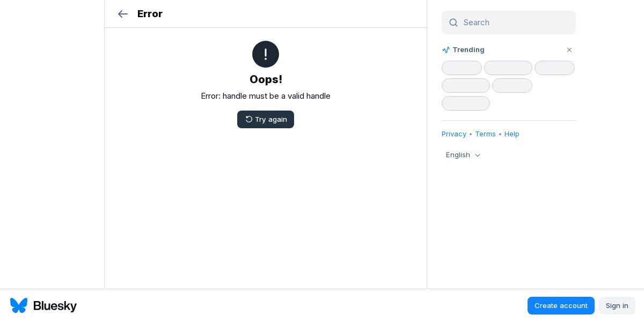Open the Terms link
Image resolution: width=644 pixels, height=322 pixels.
[x=485, y=134]
